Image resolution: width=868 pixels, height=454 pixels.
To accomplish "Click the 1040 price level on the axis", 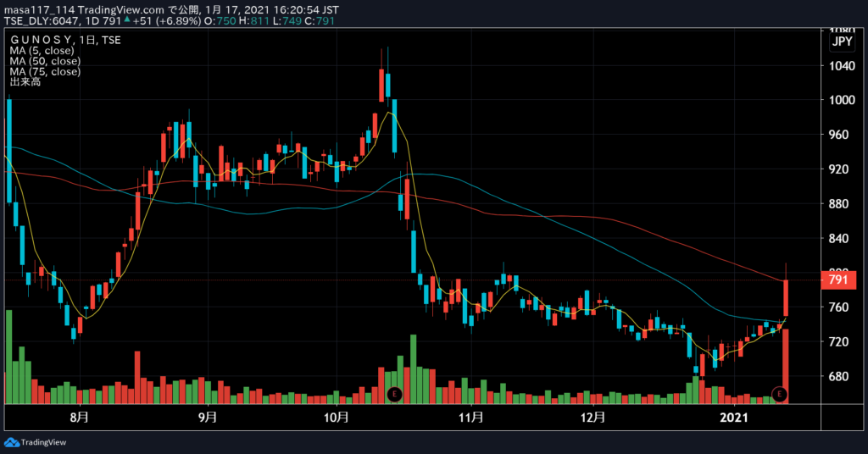I will (842, 66).
